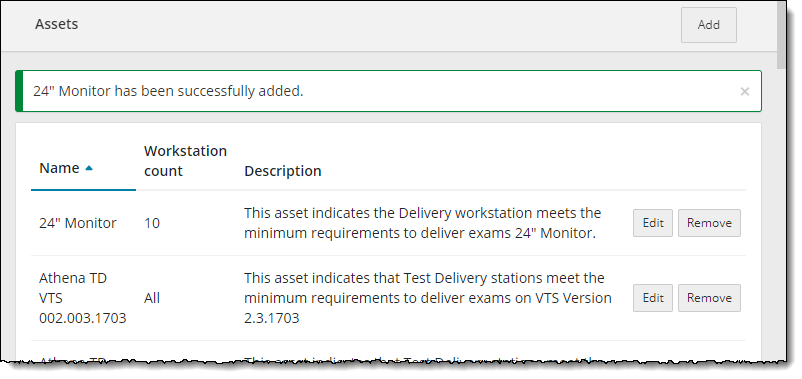Remove the Athena TD VTS 002.003.1703 asset

(x=709, y=298)
